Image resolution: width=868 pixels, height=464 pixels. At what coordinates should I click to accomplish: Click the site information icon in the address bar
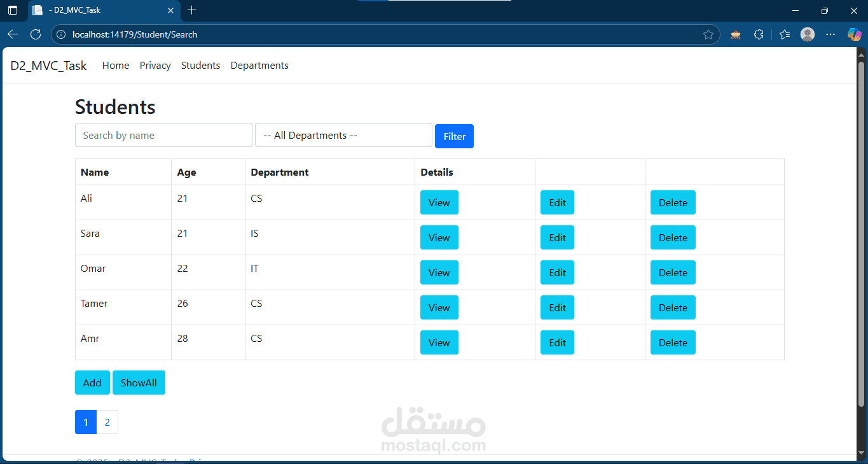coord(62,34)
